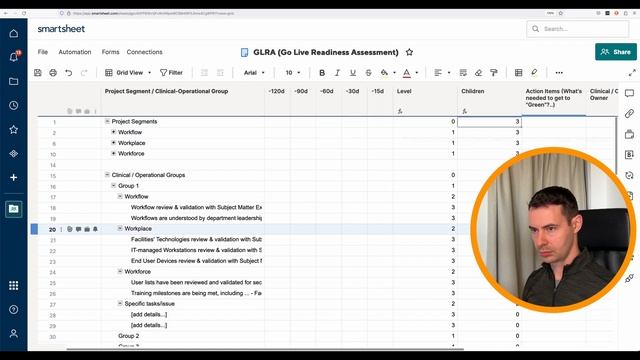Click the Clear Formatting eraser icon
Screen dimensions: 640x360
point(478,73)
